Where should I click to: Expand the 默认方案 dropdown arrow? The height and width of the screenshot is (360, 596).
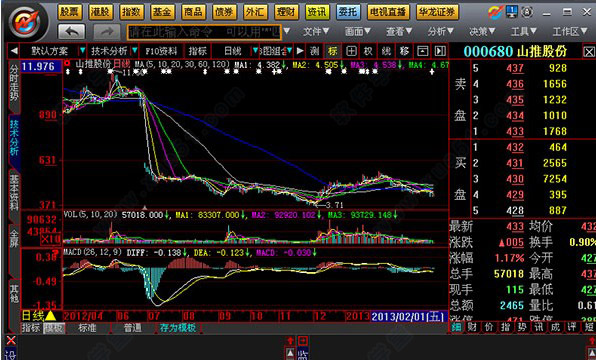tap(82, 51)
